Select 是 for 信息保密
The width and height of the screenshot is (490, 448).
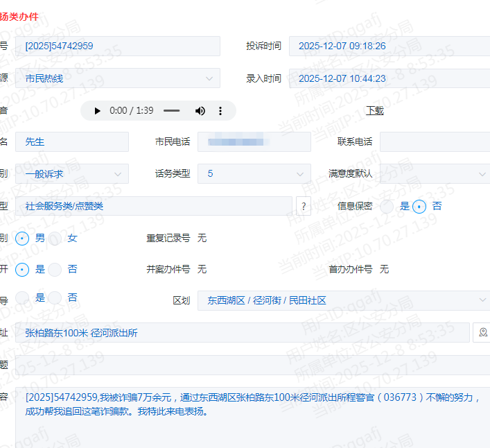(387, 206)
